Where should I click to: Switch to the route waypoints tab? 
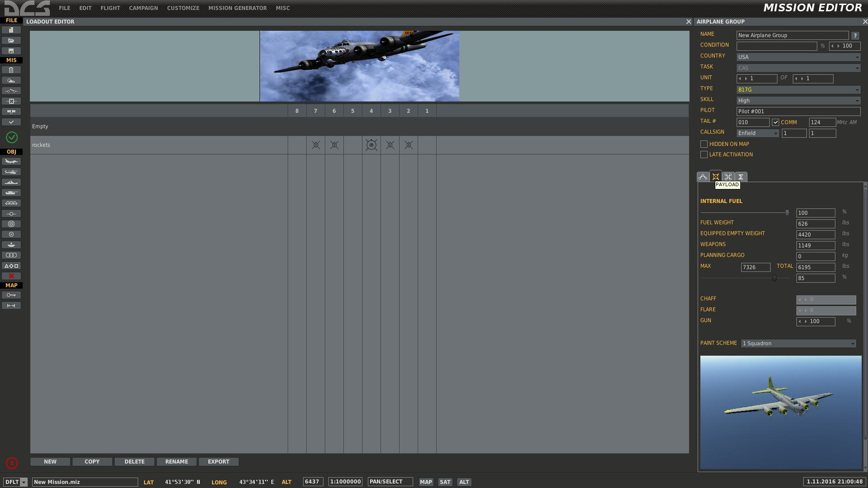click(703, 177)
